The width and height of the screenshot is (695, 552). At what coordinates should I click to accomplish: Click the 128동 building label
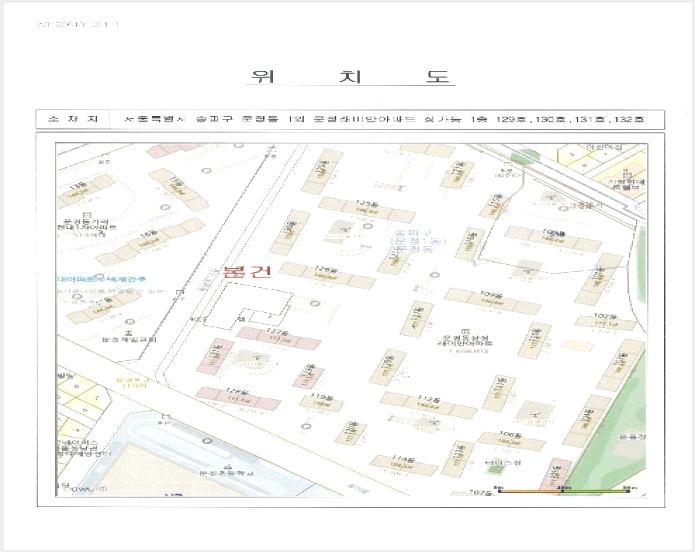click(x=238, y=391)
